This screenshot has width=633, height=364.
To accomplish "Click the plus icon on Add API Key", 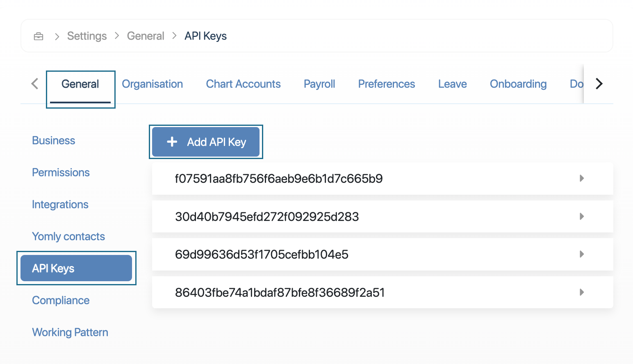I will (172, 142).
